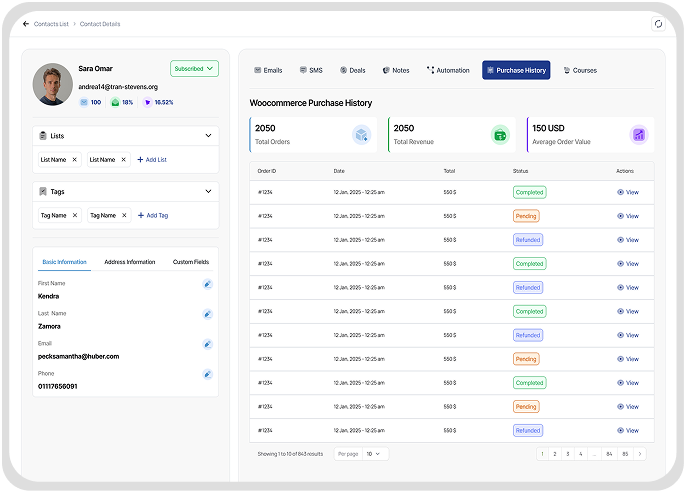Screen dimensions: 686x493
Task: Click the Add List link
Action: tap(152, 159)
